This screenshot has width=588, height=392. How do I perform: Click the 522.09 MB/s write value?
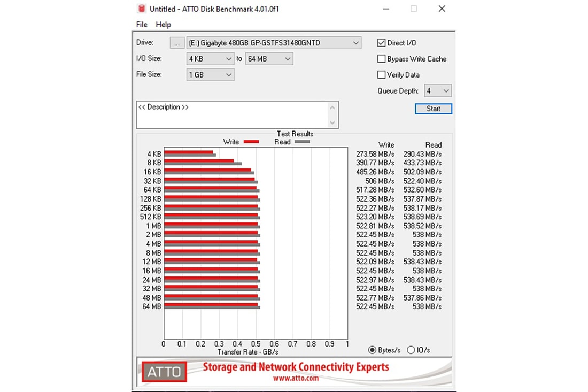point(375,262)
